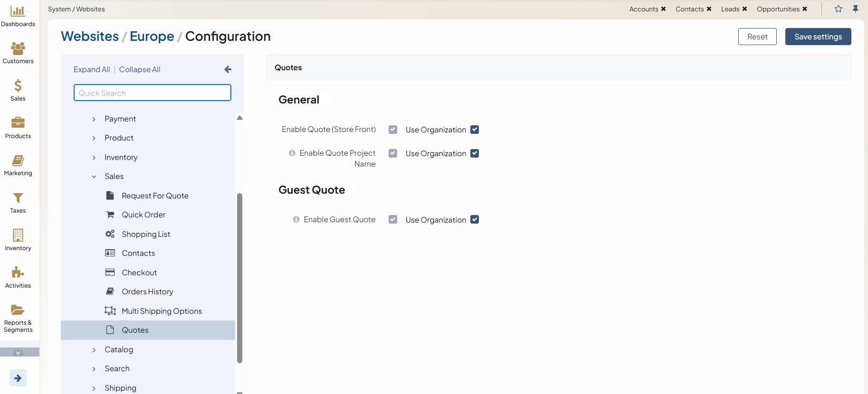The image size is (868, 394).
Task: Click the Quick Search input field
Action: (153, 93)
